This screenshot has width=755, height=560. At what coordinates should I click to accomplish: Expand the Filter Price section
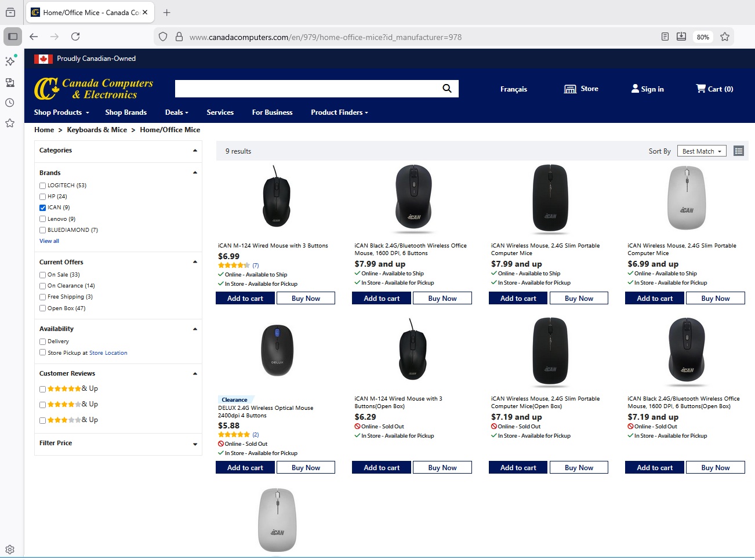point(195,445)
